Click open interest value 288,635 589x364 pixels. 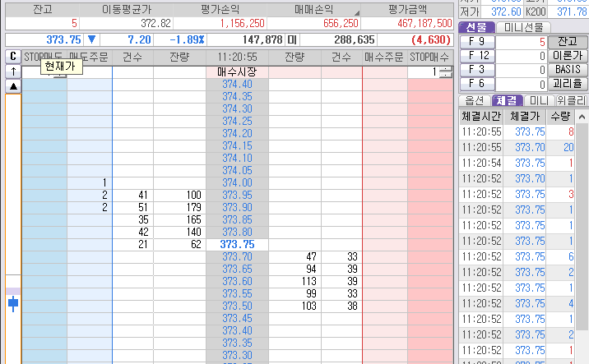(355, 39)
